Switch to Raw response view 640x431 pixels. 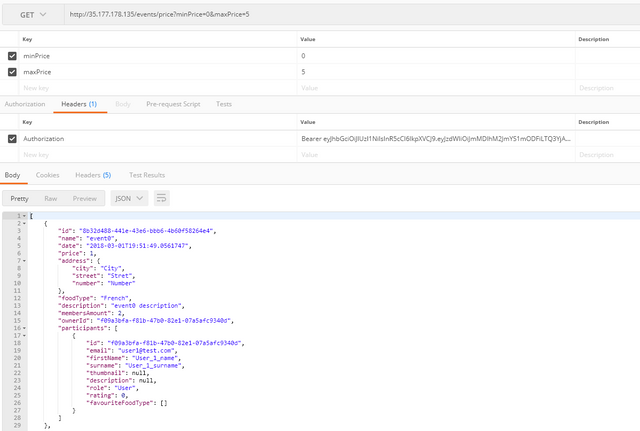pos(51,198)
